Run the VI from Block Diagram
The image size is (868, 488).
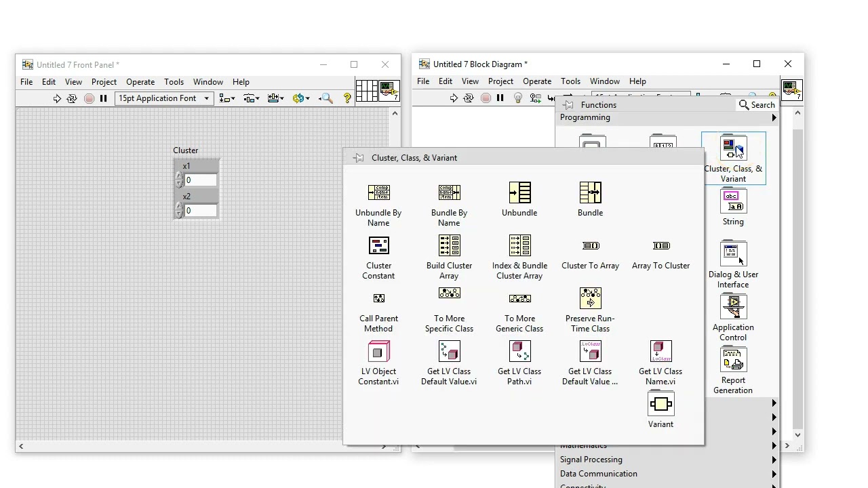[x=454, y=98]
